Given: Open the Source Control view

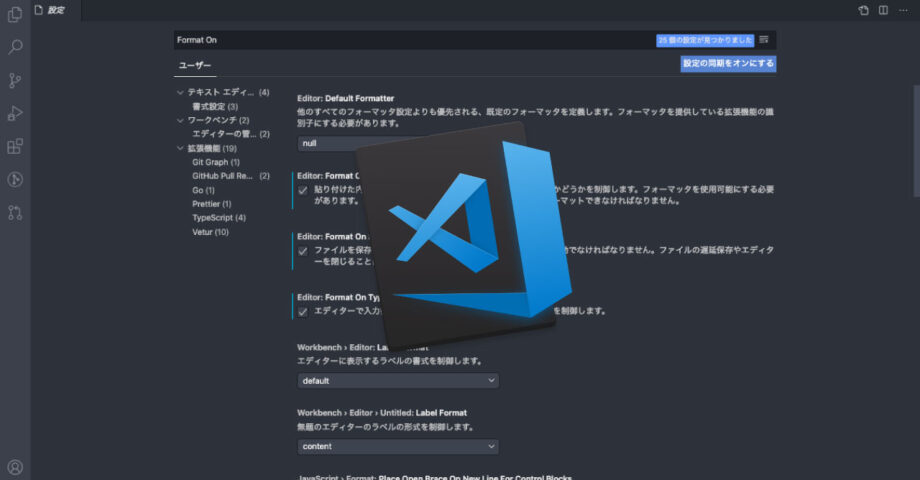Looking at the screenshot, I should [x=15, y=80].
